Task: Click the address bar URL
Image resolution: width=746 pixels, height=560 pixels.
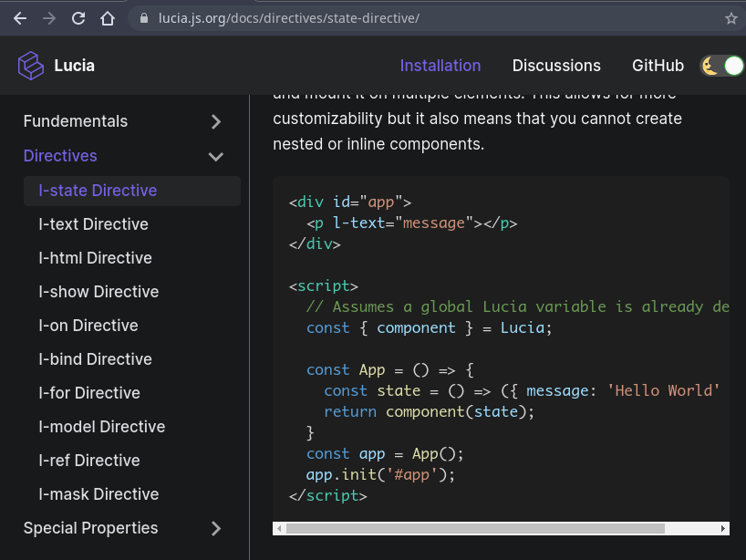Action: click(289, 18)
